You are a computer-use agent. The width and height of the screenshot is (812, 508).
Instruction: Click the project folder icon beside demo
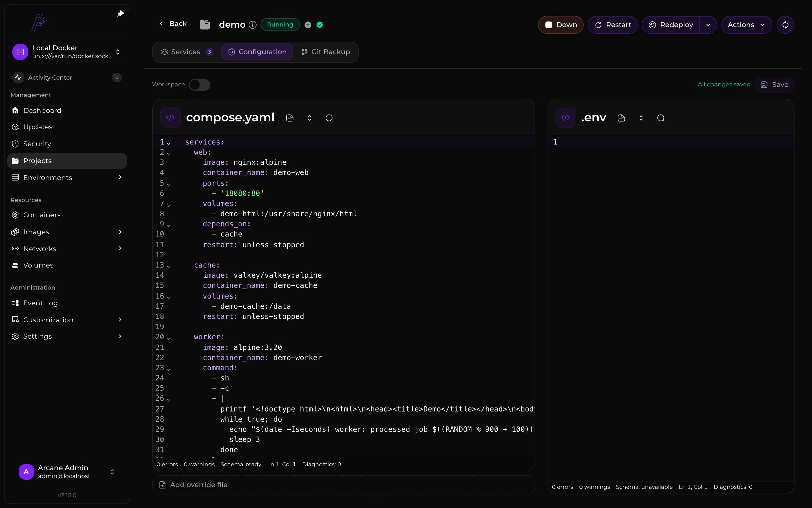(205, 25)
